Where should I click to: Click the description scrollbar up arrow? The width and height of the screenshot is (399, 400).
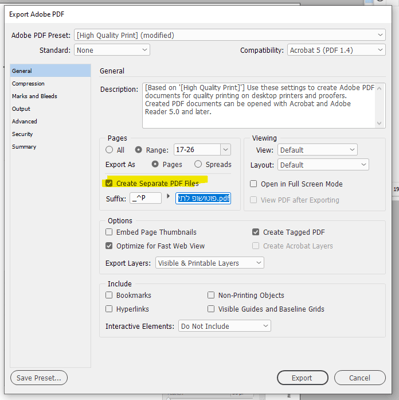(379, 88)
